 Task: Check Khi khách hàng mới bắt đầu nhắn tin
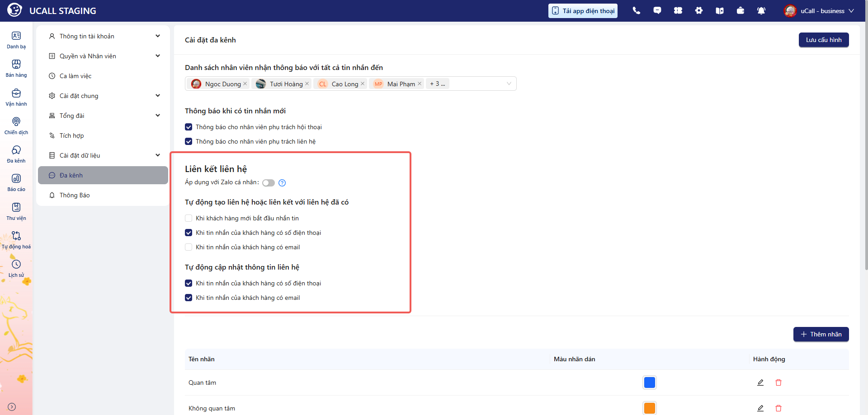pyautogui.click(x=189, y=218)
